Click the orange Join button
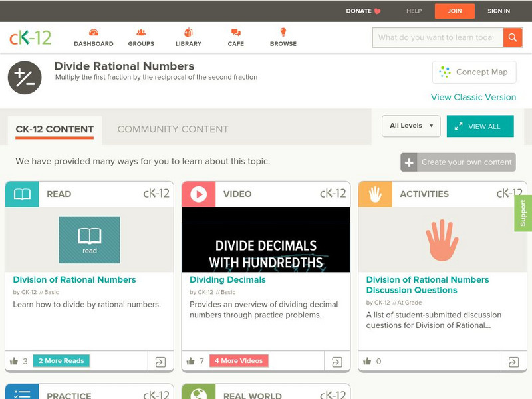 (x=455, y=11)
